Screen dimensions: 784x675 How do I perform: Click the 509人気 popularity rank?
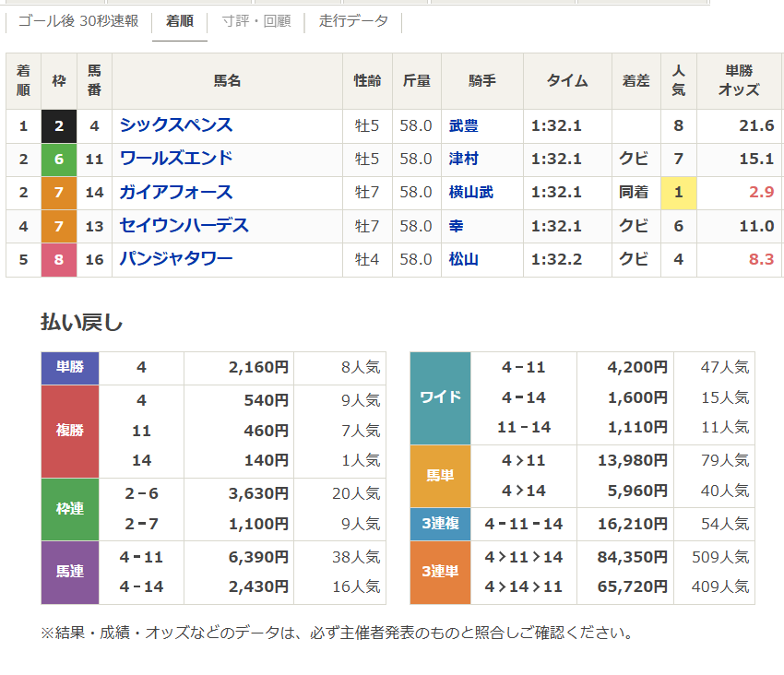(x=720, y=557)
